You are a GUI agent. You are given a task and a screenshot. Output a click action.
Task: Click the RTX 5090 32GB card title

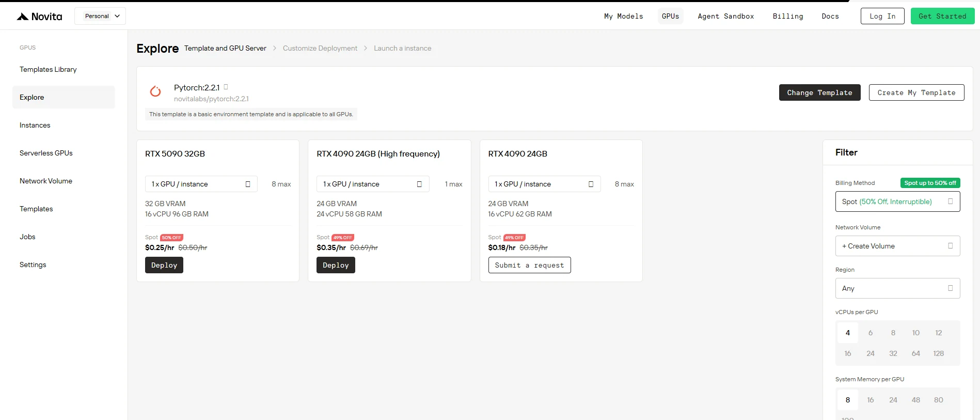175,153
